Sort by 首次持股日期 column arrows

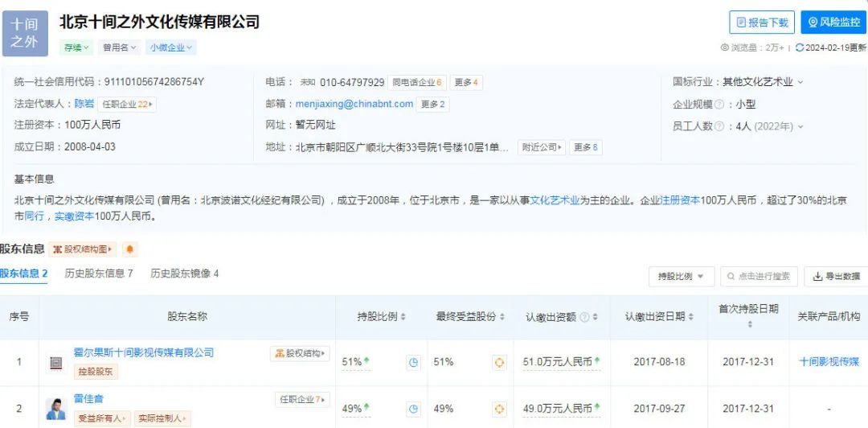point(750,325)
